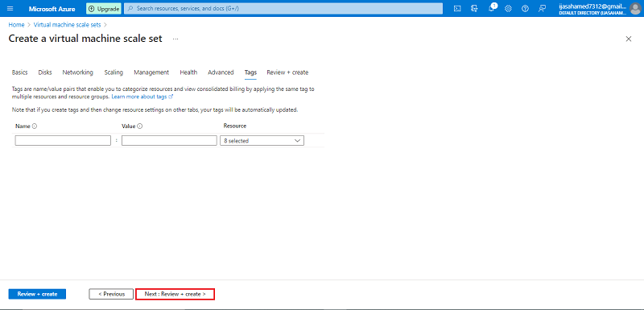Launch Cloud Shell from top bar
Viewport: 644px width, 310px height.
[x=457, y=9]
